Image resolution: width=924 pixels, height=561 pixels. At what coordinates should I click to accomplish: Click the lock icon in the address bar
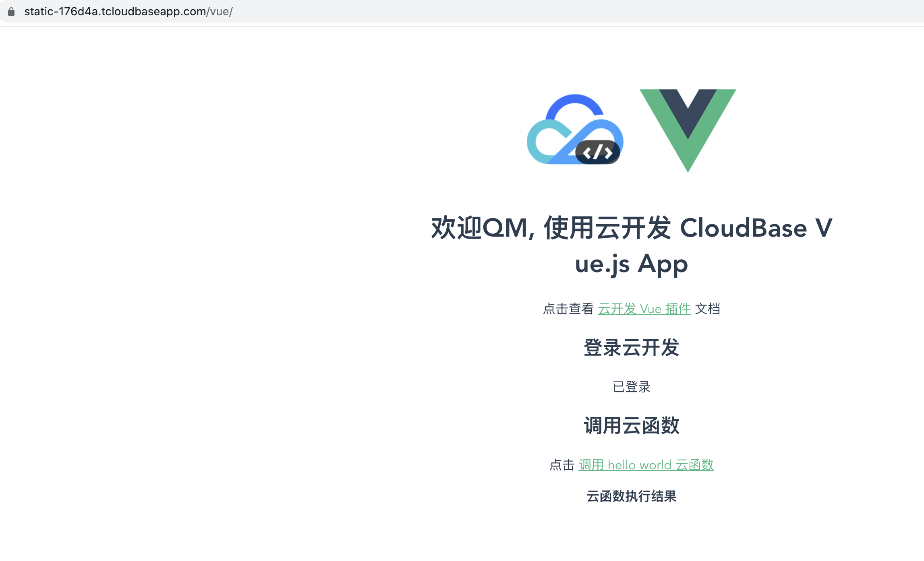click(x=11, y=11)
